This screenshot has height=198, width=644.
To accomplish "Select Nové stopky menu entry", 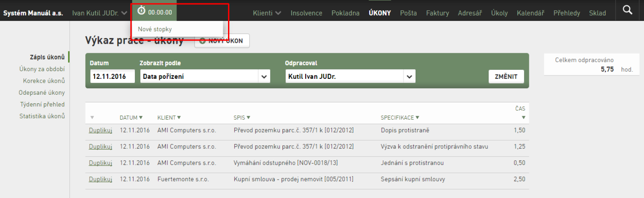I will tap(155, 29).
